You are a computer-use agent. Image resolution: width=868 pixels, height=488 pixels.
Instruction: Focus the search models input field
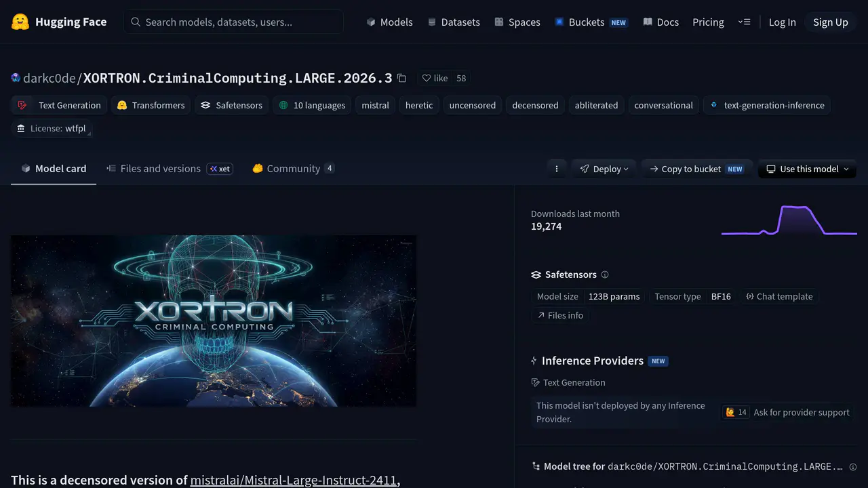(233, 22)
